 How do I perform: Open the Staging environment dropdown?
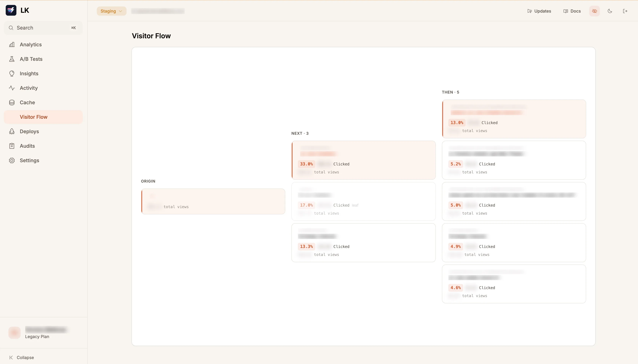[x=111, y=11]
